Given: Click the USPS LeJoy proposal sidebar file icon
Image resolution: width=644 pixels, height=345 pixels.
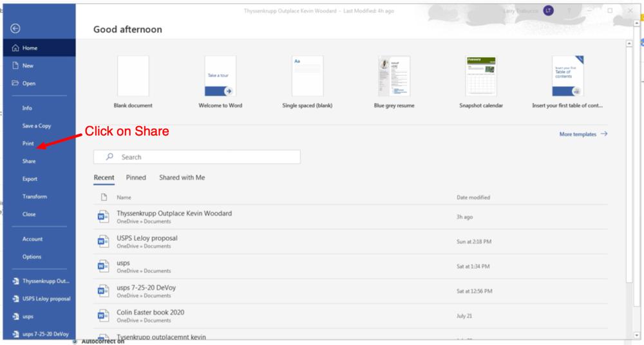Looking at the screenshot, I should click(15, 299).
